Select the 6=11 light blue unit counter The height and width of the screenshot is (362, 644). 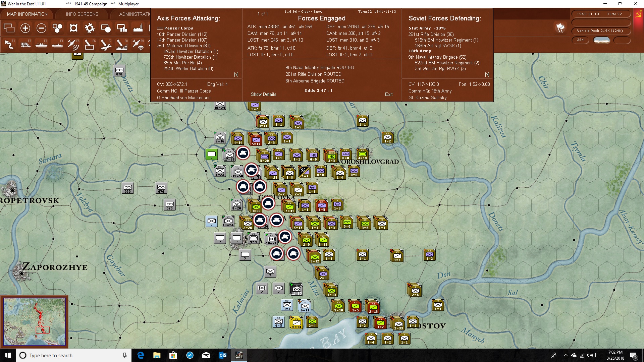305,306
